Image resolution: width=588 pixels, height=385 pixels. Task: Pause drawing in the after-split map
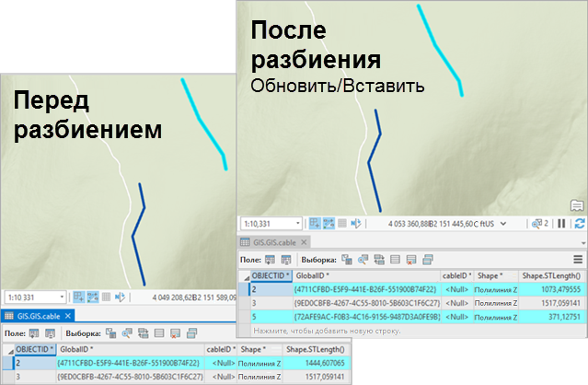tap(561, 223)
